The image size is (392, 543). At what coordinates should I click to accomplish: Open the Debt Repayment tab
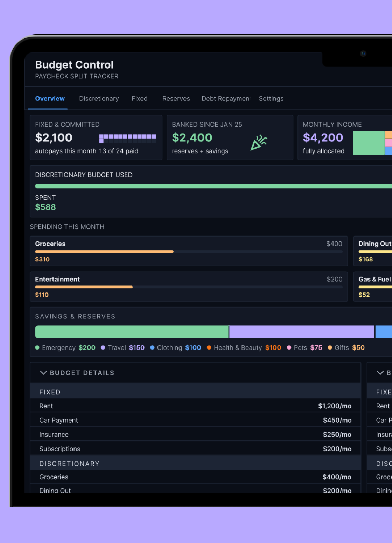(x=226, y=99)
